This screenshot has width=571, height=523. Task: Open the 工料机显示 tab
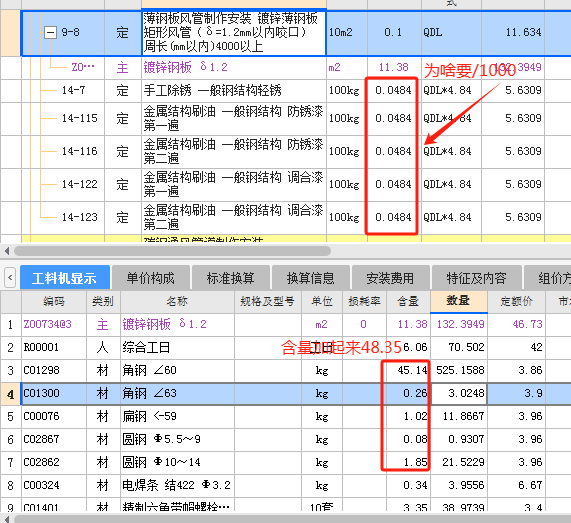pyautogui.click(x=65, y=278)
